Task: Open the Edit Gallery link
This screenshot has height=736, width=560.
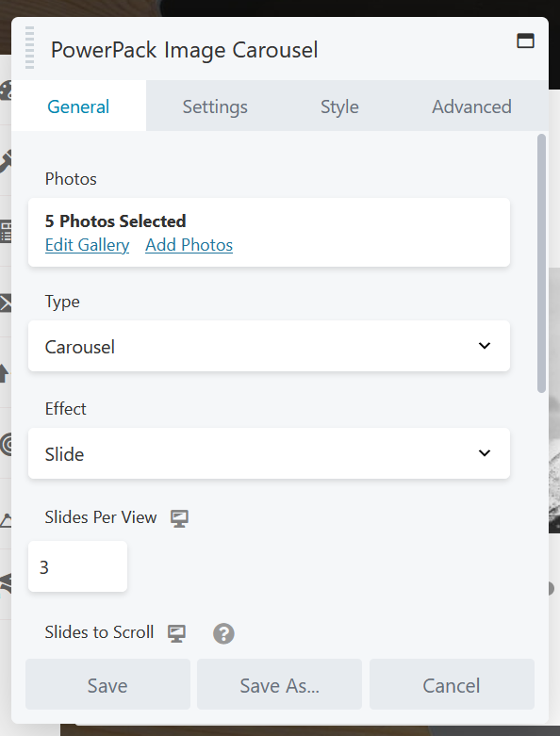Action: (87, 245)
